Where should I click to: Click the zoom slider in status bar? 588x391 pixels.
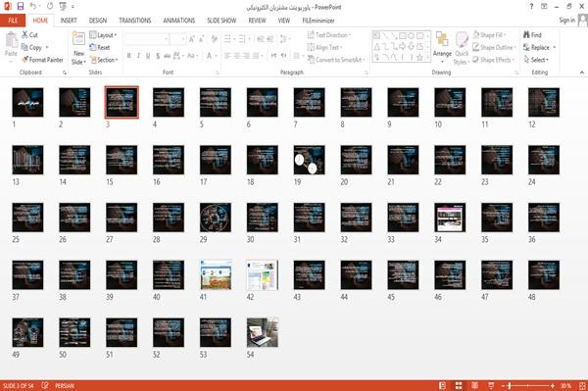pos(527,385)
